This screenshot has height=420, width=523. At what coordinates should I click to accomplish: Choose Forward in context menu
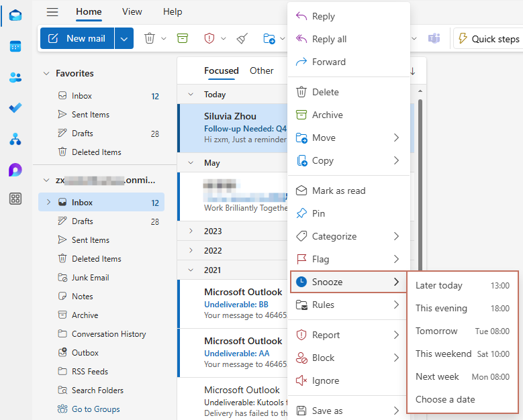pos(348,62)
